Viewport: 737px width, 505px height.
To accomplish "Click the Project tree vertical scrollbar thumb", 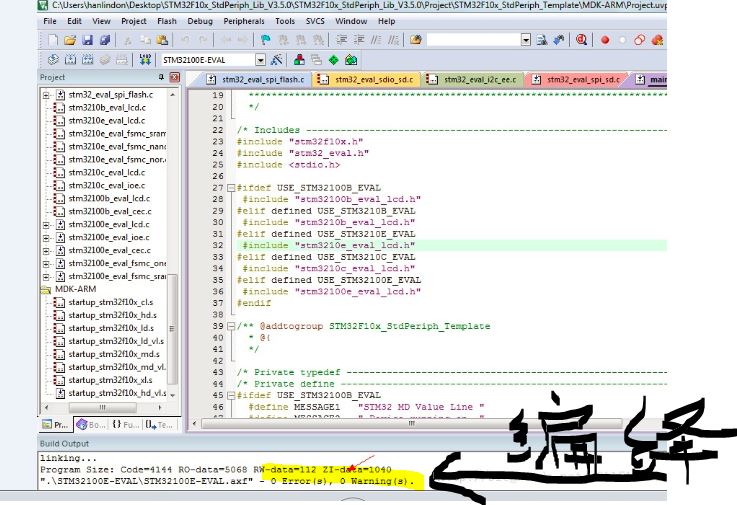I will click(x=172, y=329).
